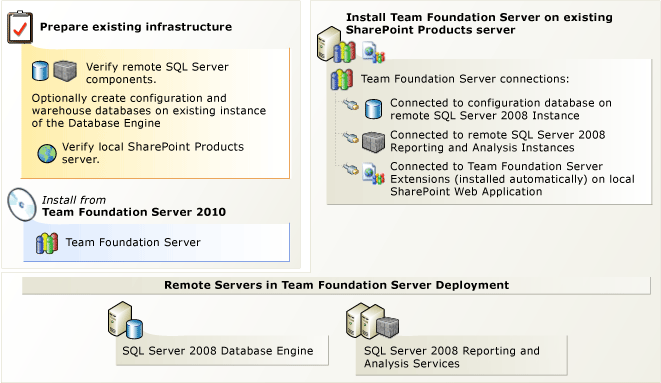Click the gray cube icon beside Verify remote SQL
The image size is (661, 383).
65,71
